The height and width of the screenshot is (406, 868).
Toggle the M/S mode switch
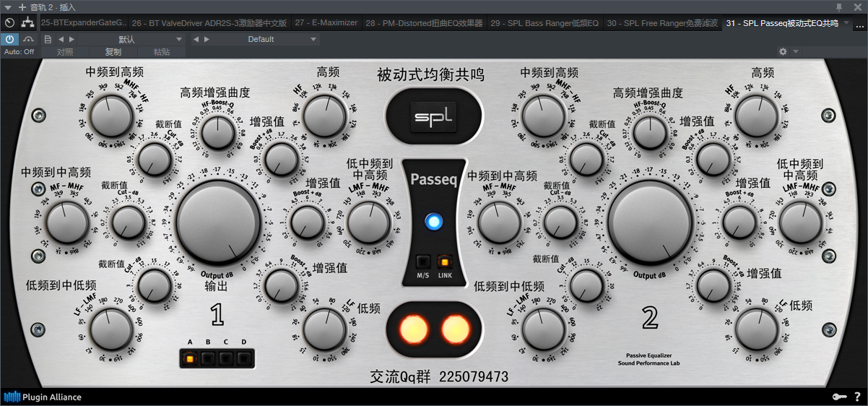pos(423,262)
